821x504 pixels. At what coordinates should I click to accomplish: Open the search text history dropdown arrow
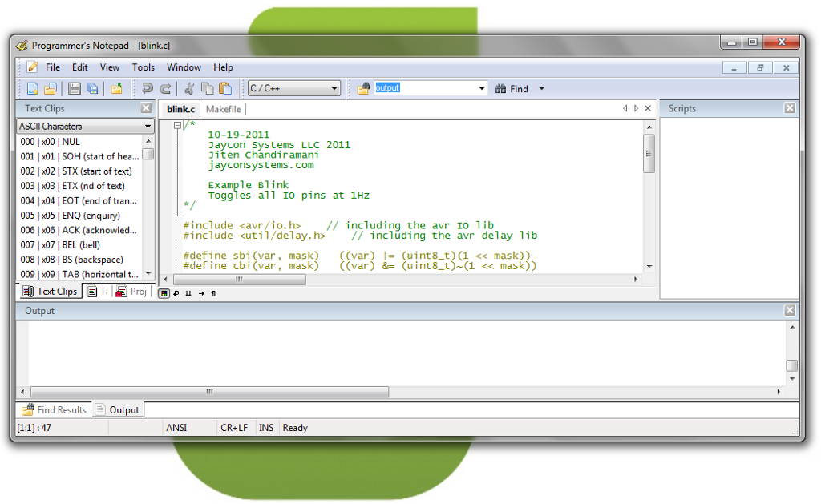coord(482,88)
